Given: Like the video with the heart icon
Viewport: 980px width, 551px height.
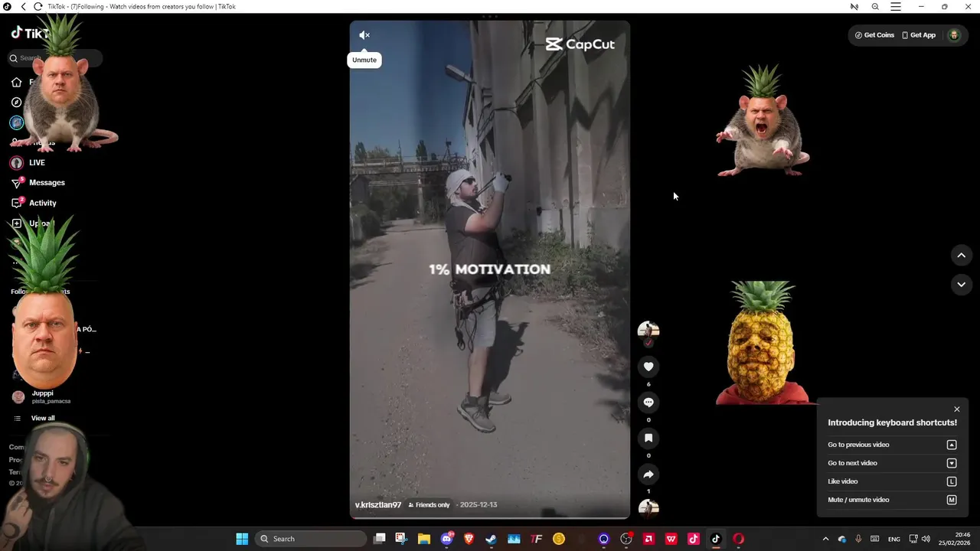Looking at the screenshot, I should click(648, 367).
